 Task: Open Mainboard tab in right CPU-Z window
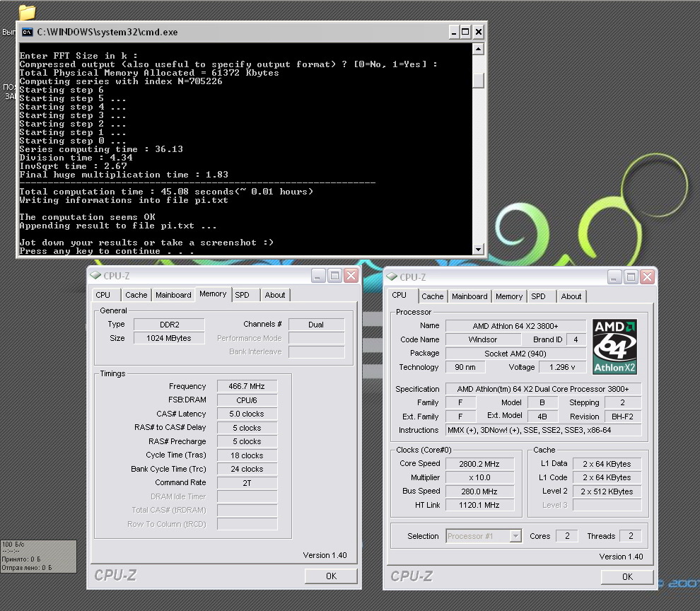(469, 296)
